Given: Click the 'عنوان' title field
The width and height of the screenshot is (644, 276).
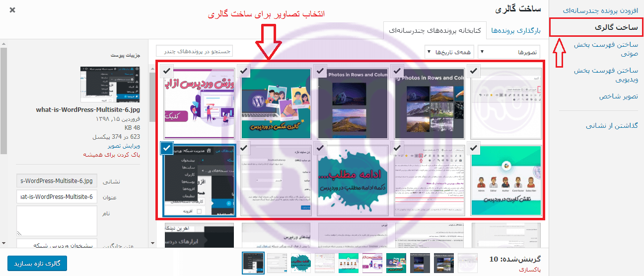Looking at the screenshot, I should click(x=57, y=197).
